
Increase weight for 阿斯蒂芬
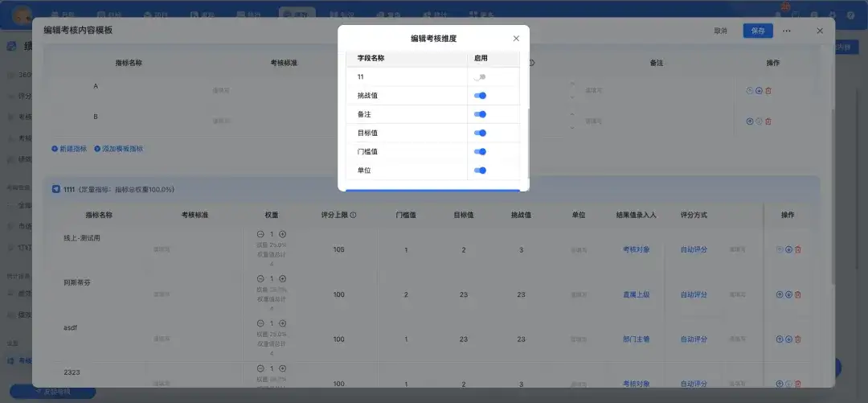[282, 279]
